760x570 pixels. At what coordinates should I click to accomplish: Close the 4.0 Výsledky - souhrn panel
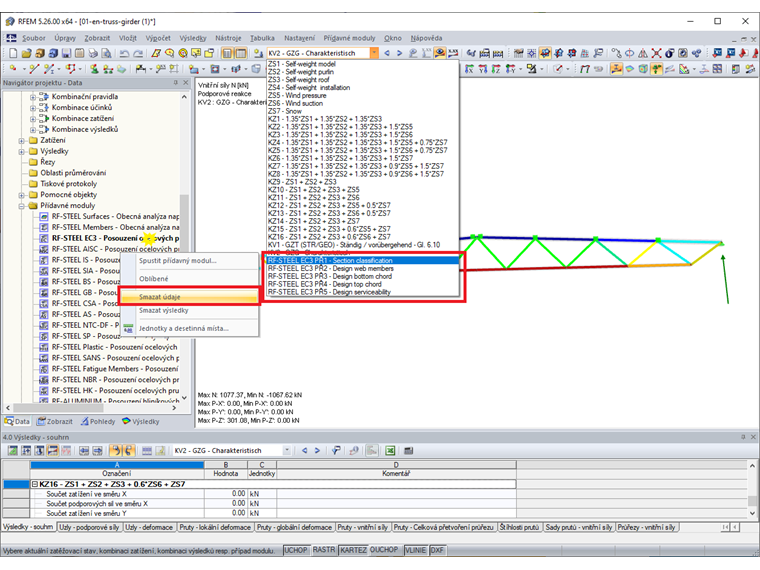coord(753,437)
